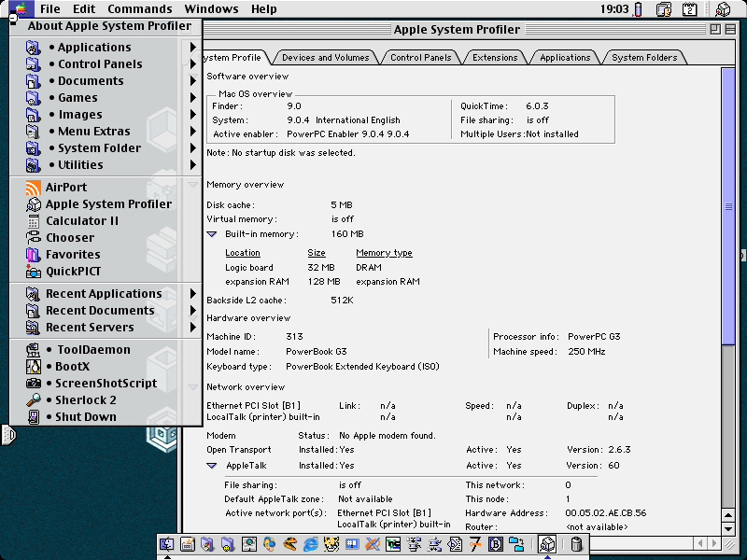The height and width of the screenshot is (560, 747).
Task: Open Sherlock 2 magnifier item
Action: (106, 400)
